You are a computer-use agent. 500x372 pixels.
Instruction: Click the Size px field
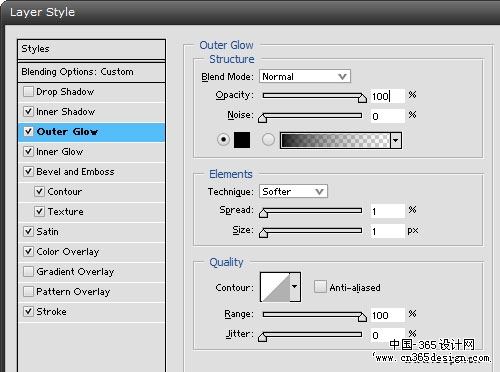coord(388,231)
